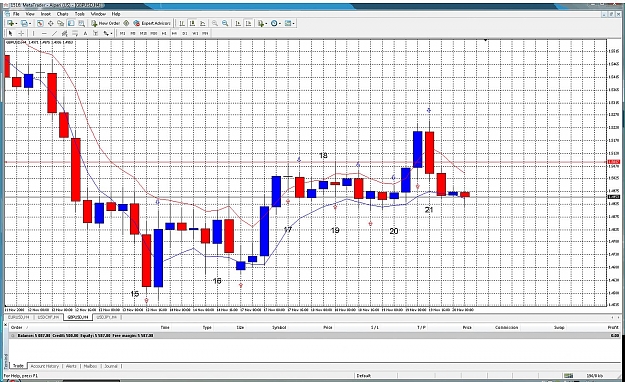Open the Templates icon
625x382 pixels.
(288, 23)
